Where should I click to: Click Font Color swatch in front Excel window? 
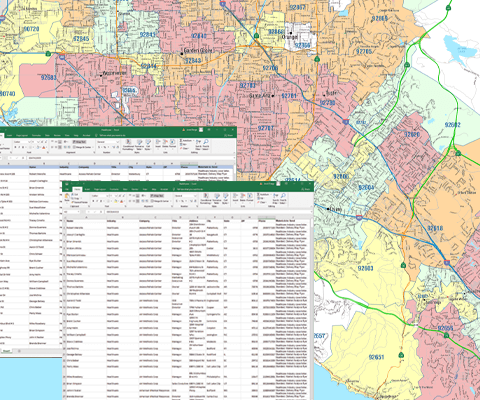point(121,201)
